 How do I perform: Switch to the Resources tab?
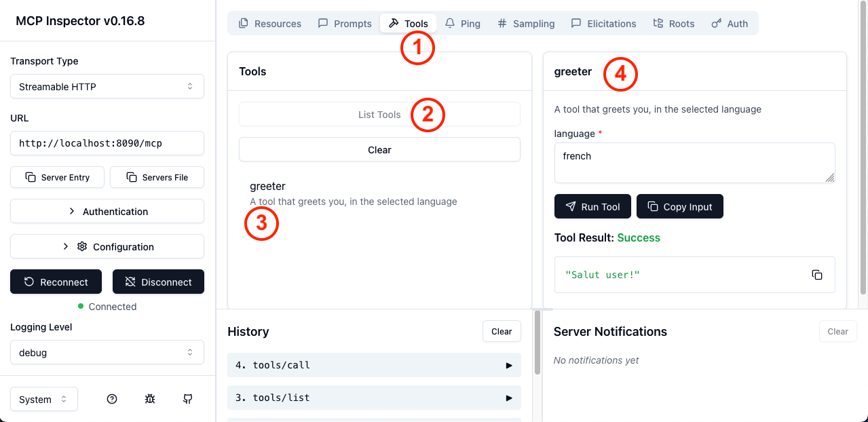[270, 24]
